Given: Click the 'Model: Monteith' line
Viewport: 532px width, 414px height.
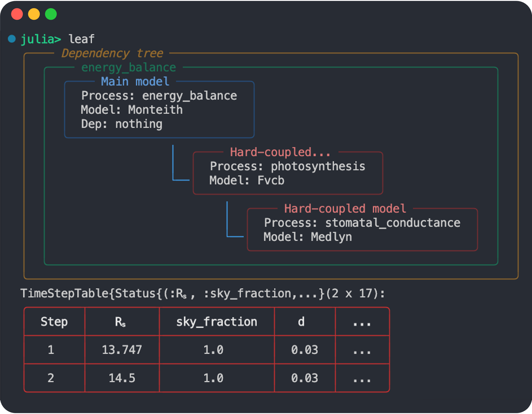Looking at the screenshot, I should [132, 110].
